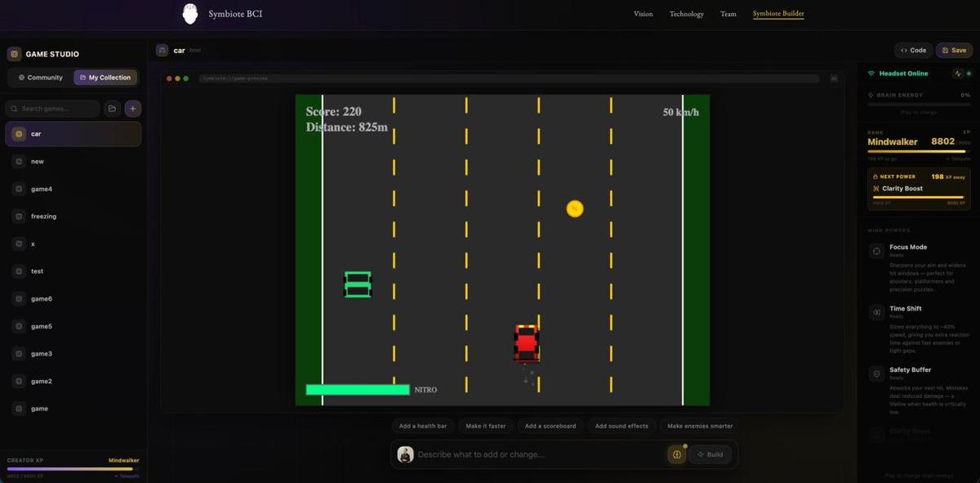The image size is (980, 483).
Task: Click the plus icon to add a game
Action: point(132,109)
